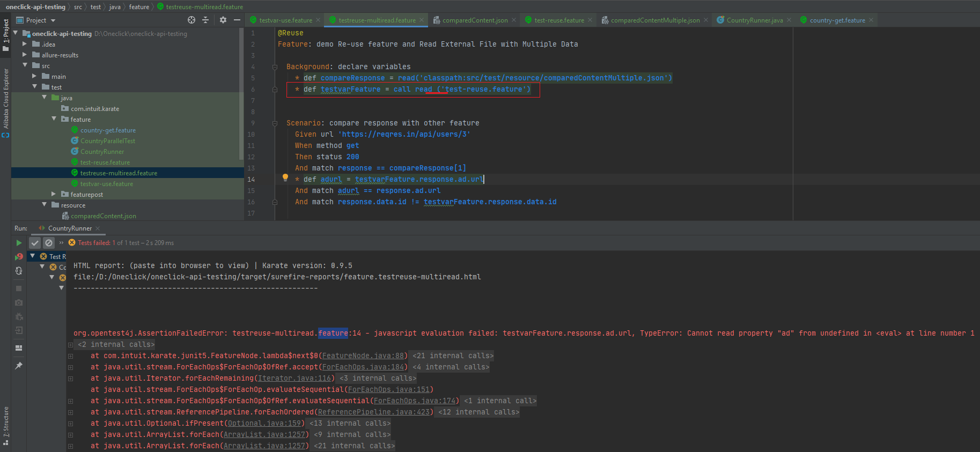Open FeatureNode.java:88 stack trace link
This screenshot has width=980, height=452.
pos(363,355)
